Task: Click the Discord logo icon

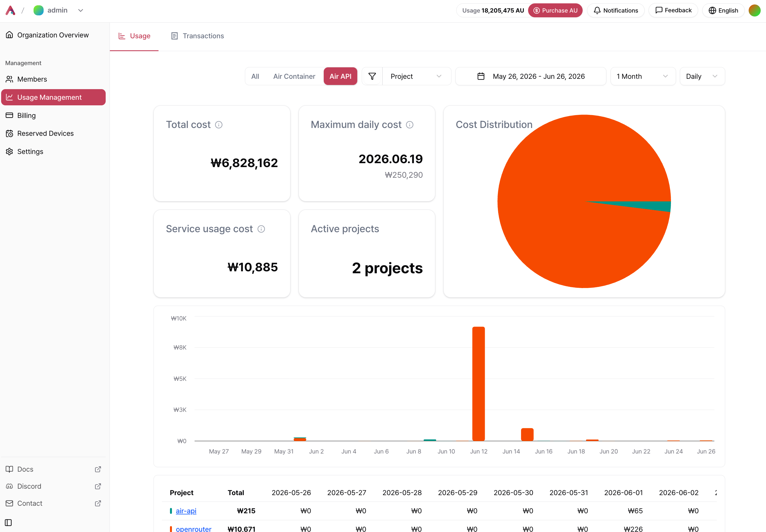Action: [x=9, y=486]
